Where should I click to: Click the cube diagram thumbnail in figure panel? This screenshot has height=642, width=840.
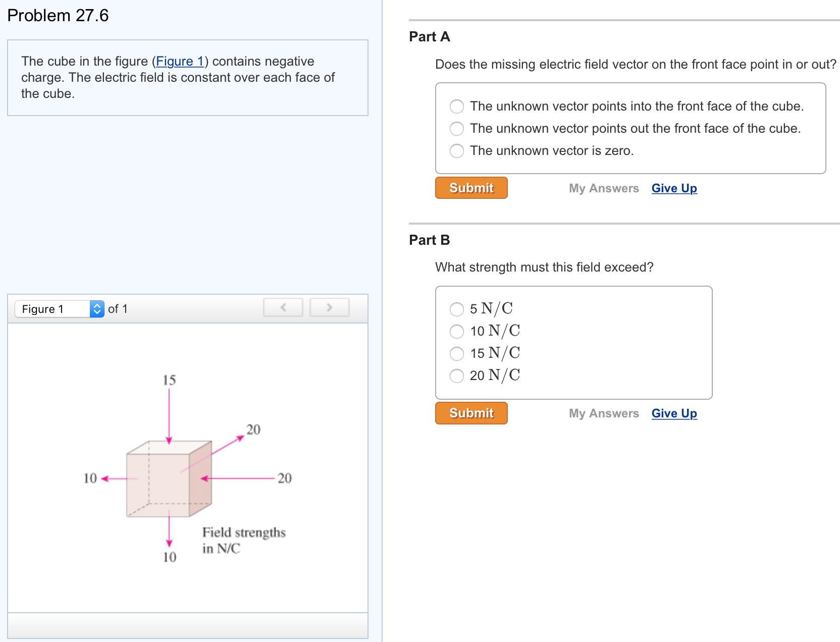[x=169, y=479]
